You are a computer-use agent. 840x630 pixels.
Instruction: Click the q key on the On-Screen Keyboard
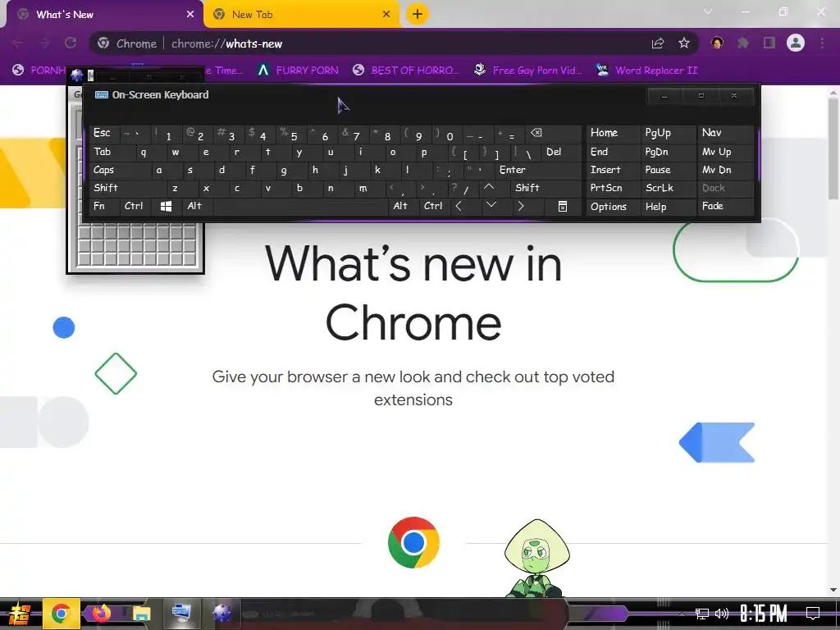pyautogui.click(x=144, y=152)
